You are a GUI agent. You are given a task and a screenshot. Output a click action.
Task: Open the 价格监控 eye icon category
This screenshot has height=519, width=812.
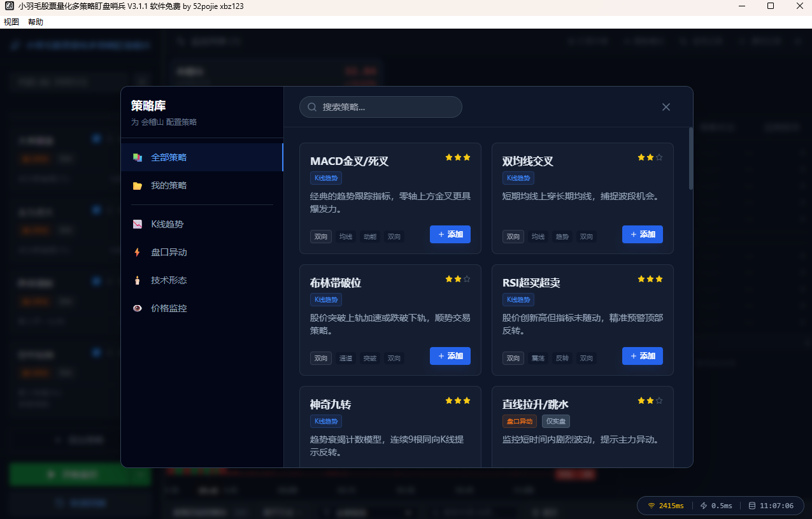[x=138, y=308]
